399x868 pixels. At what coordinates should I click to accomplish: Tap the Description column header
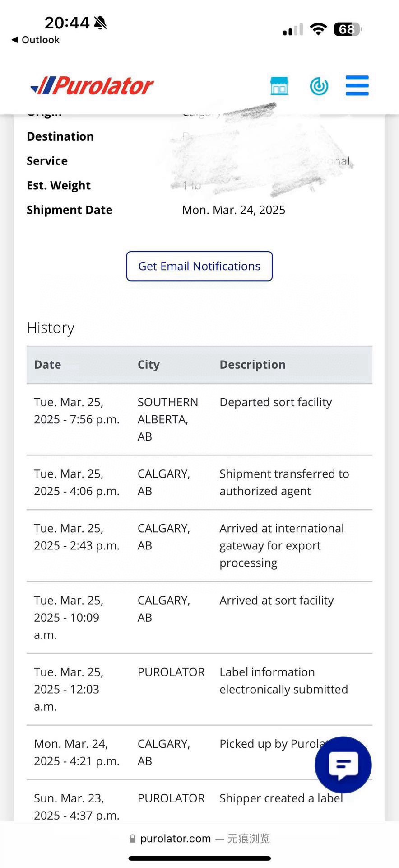pyautogui.click(x=252, y=365)
